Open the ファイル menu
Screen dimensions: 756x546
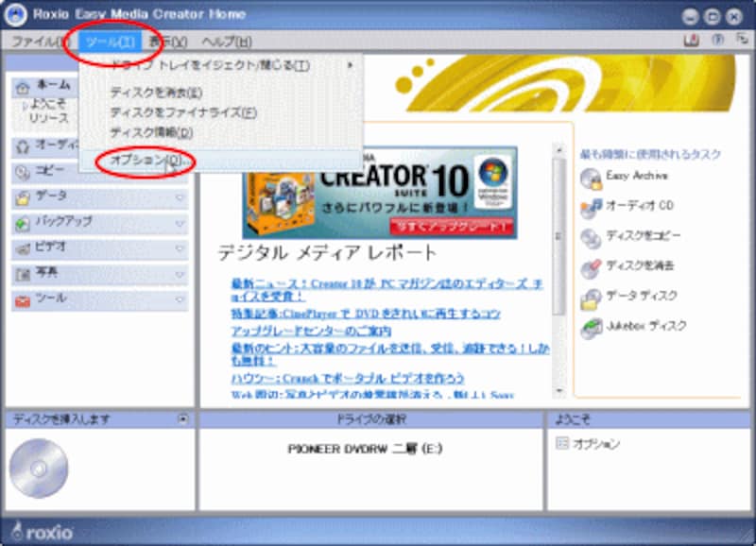pyautogui.click(x=41, y=42)
